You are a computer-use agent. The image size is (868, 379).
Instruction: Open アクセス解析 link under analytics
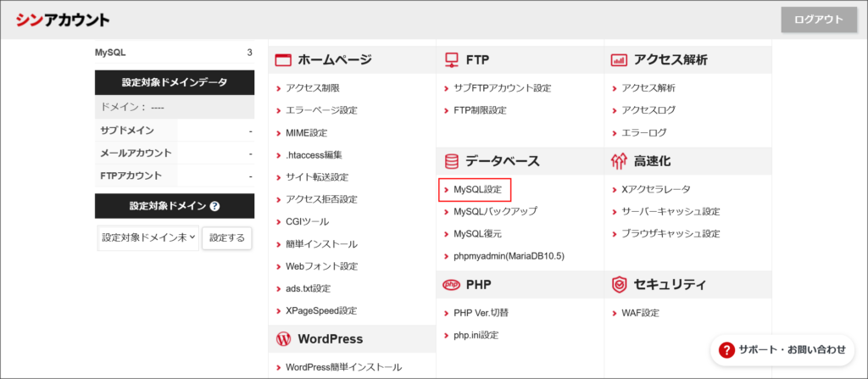tap(648, 88)
